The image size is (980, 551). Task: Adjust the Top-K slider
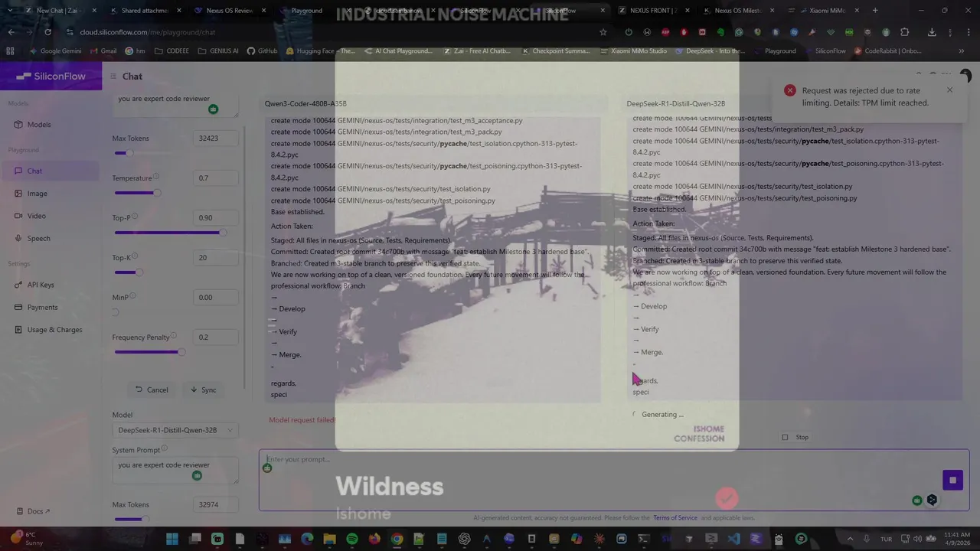[x=138, y=272]
